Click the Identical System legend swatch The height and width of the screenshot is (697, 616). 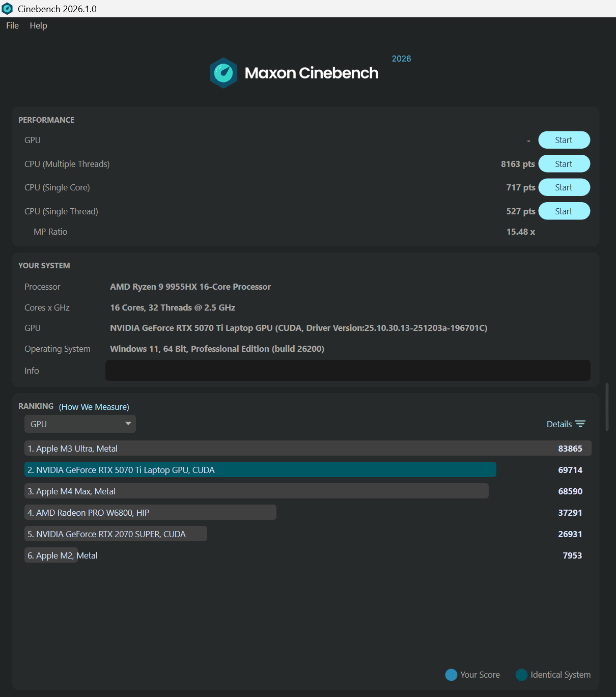click(521, 675)
